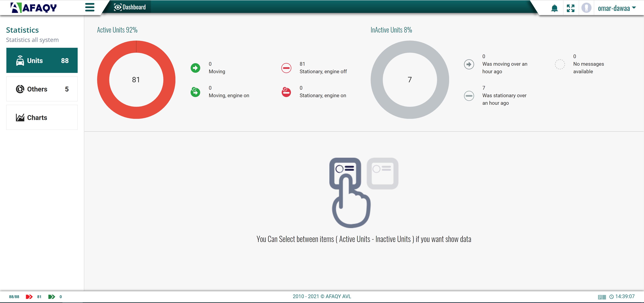This screenshot has height=303, width=644.
Task: Open the hamburger menu
Action: [x=90, y=7]
